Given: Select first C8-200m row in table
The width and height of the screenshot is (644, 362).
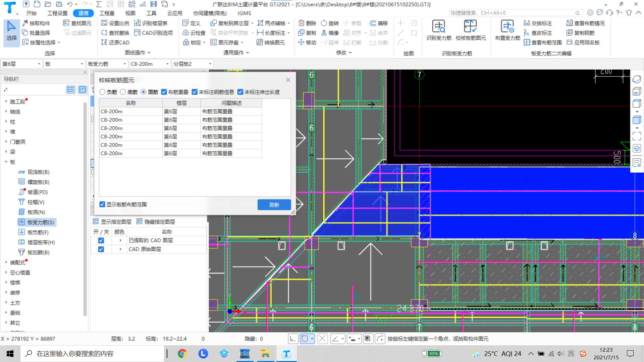Looking at the screenshot, I should (180, 111).
